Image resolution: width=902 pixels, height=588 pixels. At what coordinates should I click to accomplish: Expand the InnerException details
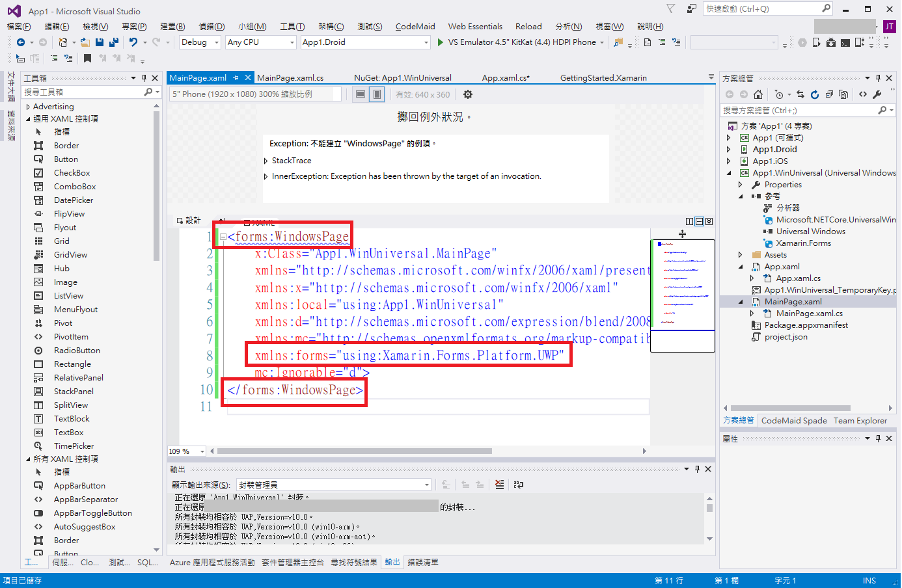266,176
